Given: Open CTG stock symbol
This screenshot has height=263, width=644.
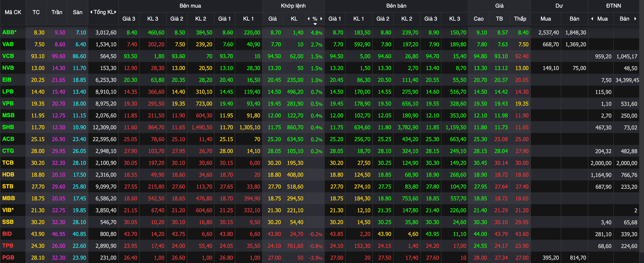Looking at the screenshot, I should point(8,151).
